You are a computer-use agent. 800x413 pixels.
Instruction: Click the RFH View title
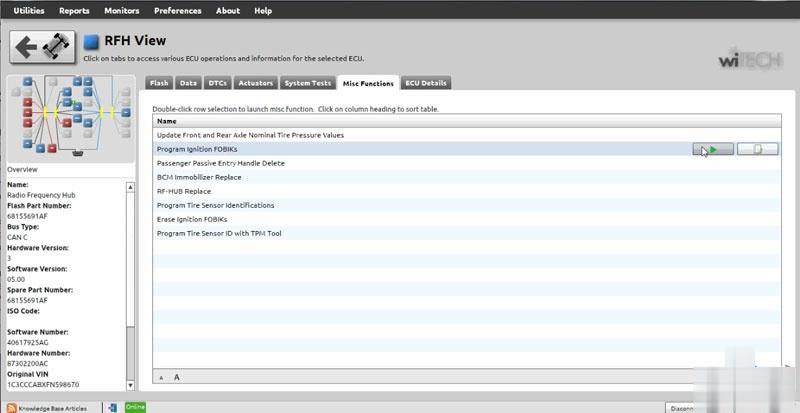click(x=135, y=40)
